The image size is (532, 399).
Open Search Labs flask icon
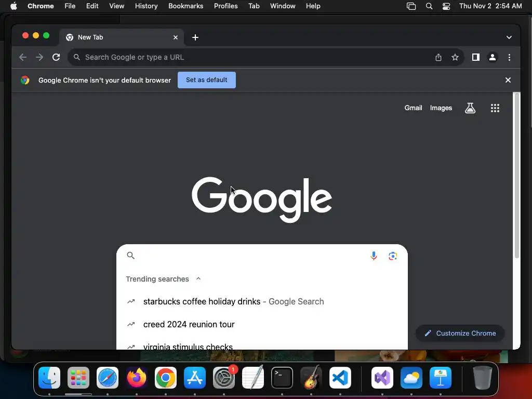pos(470,108)
